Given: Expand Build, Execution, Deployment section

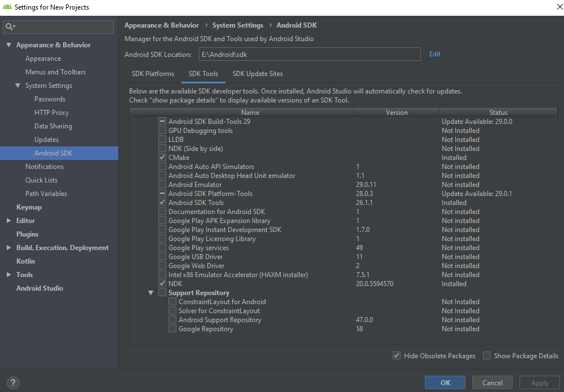Looking at the screenshot, I should 8,248.
